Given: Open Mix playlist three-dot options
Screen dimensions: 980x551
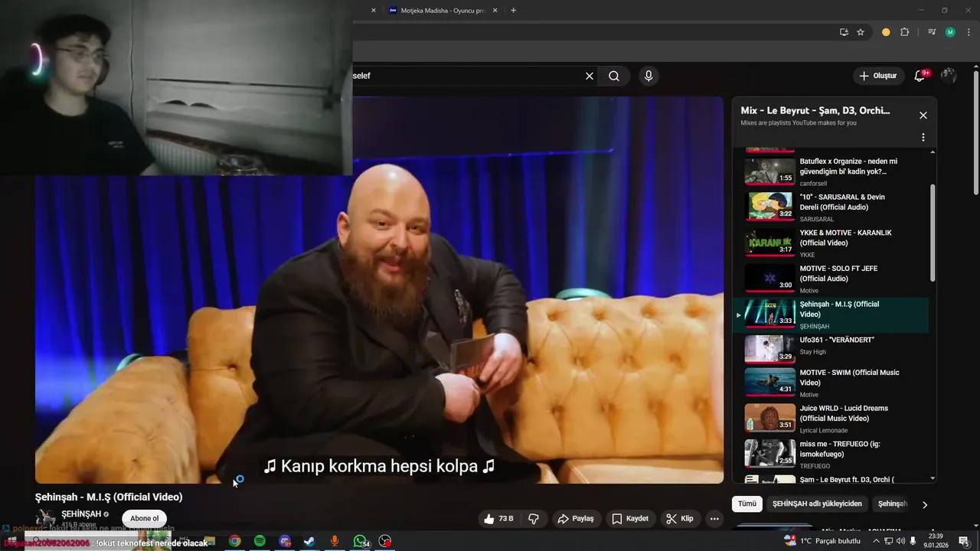Looking at the screenshot, I should [x=923, y=138].
